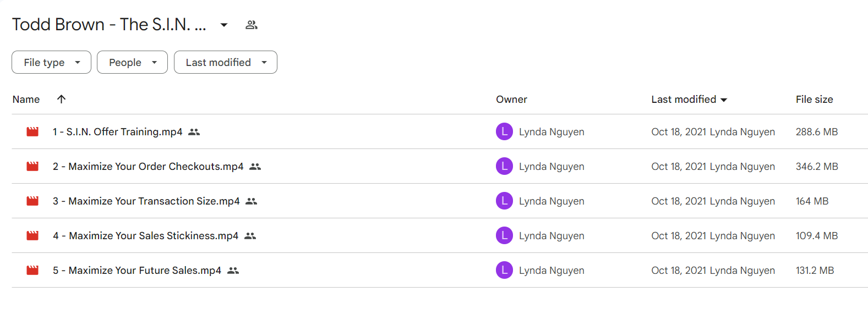Select 4 - Maximize Your Sales Stickiness.mp4 file

coord(440,236)
